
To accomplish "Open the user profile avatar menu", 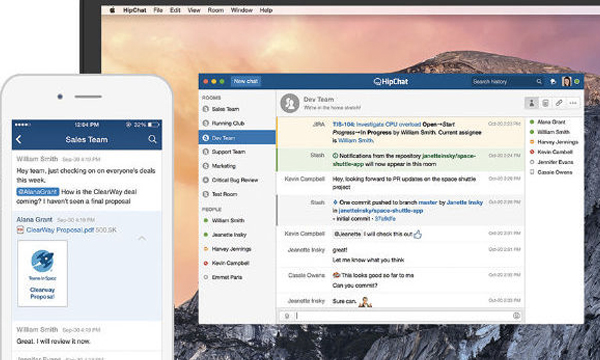I will pos(566,81).
